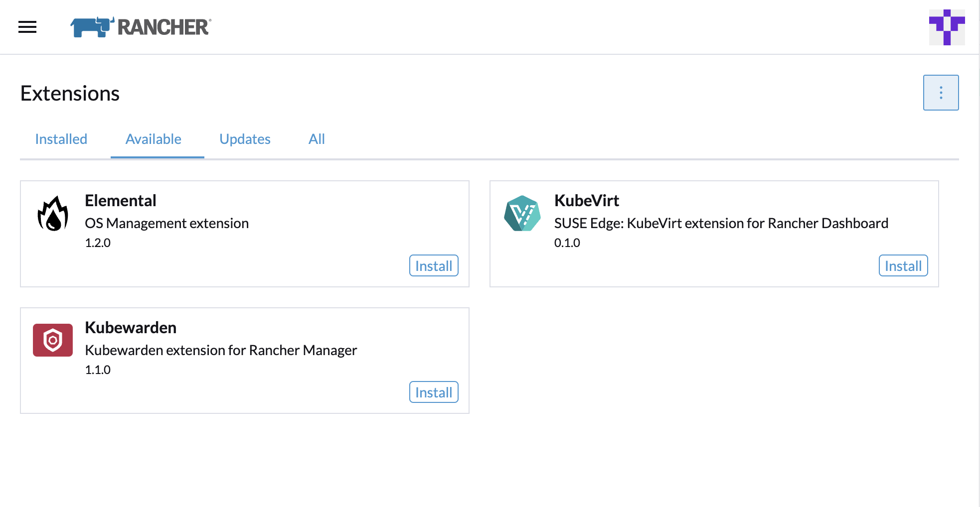The height and width of the screenshot is (507, 980).
Task: Click the Extensions page heading
Action: coord(70,93)
